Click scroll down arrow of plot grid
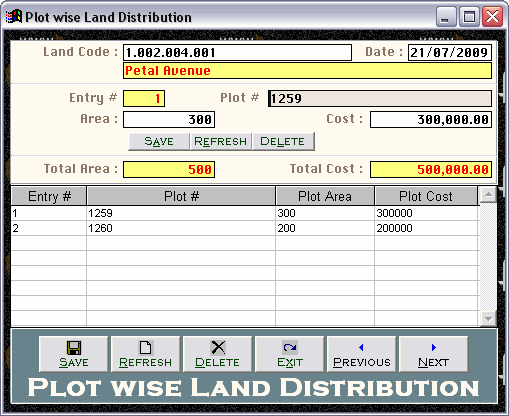Screen dimensions: 509x416 [x=488, y=319]
